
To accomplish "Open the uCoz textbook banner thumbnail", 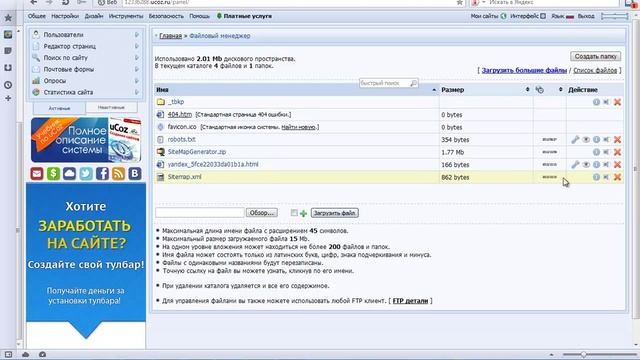I will 86,140.
